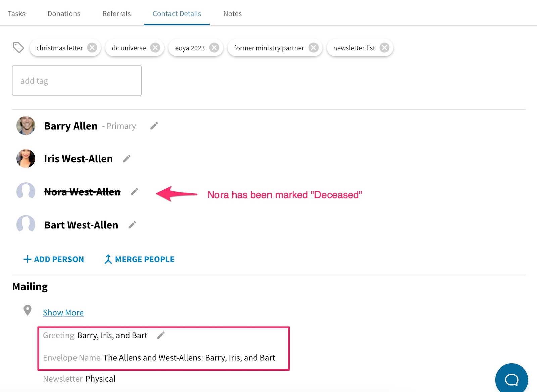This screenshot has width=537, height=392.
Task: Click the Add Person button
Action: click(54, 259)
